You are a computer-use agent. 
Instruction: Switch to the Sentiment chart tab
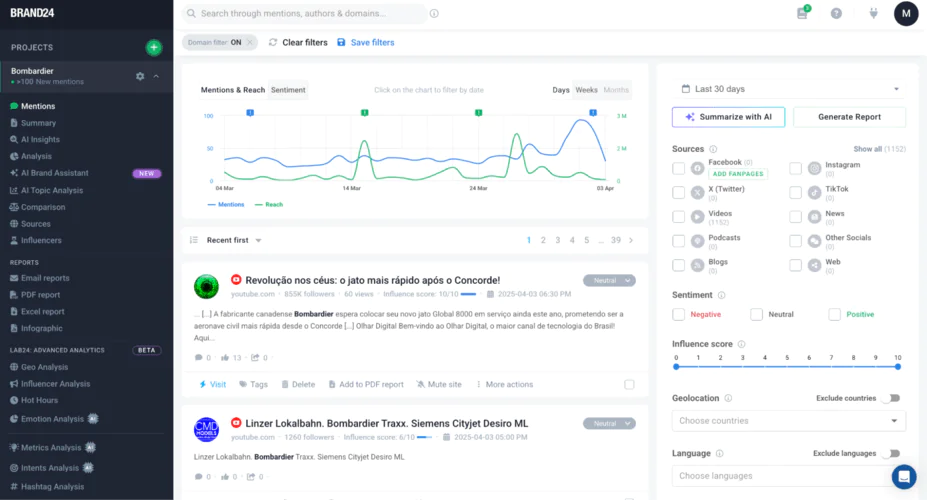click(x=288, y=90)
